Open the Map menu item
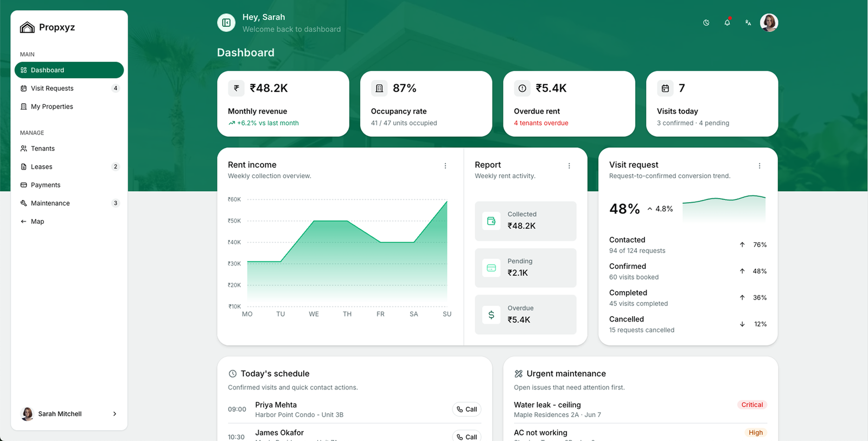The width and height of the screenshot is (868, 441). click(69, 222)
